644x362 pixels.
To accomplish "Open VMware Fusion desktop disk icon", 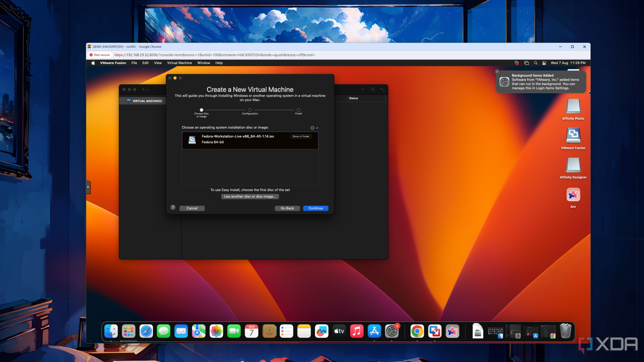I will click(573, 136).
